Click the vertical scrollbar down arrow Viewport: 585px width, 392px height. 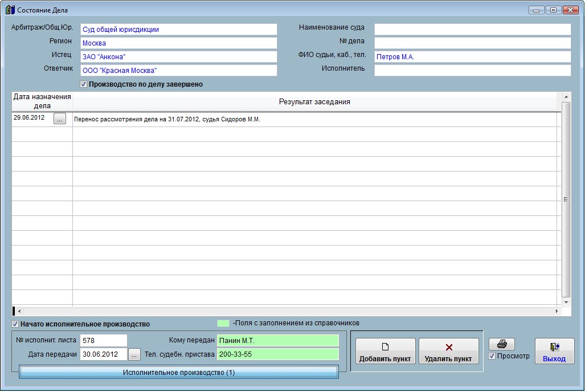[566, 303]
